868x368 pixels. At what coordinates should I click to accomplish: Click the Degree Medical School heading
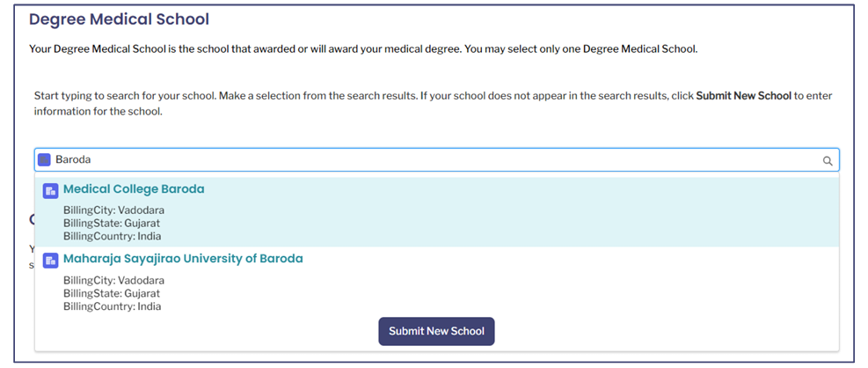tap(119, 19)
